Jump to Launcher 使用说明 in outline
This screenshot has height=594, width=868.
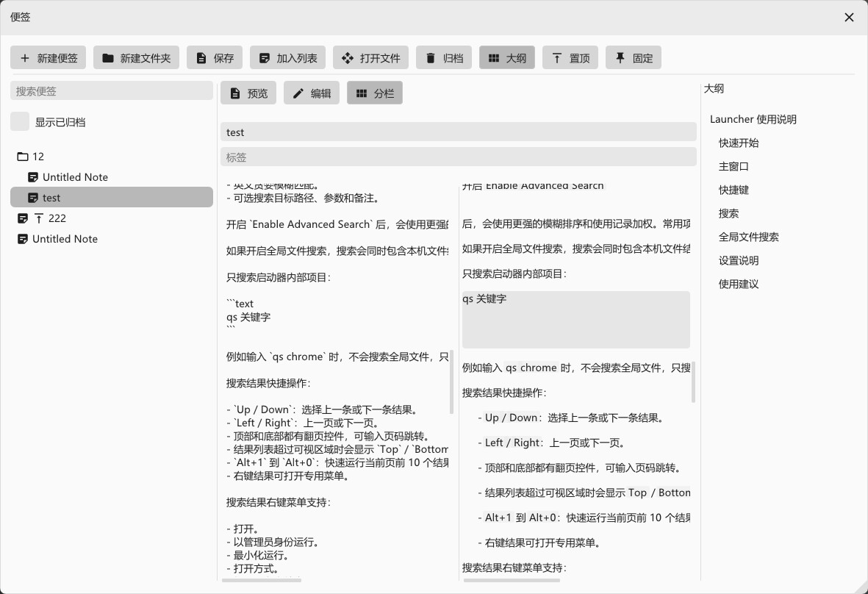[x=753, y=119]
